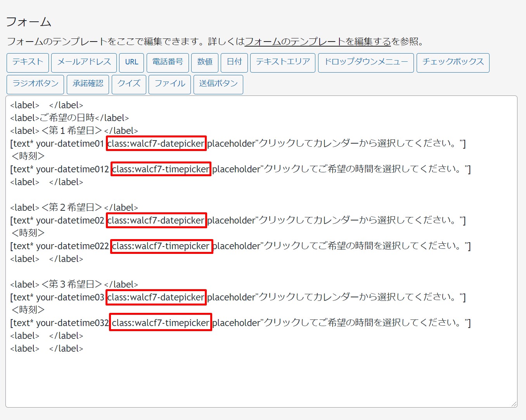Viewport: 526px width, 420px height.
Task: Click the highlighted walcf7-datepicker class on your-datetime03
Action: point(156,297)
